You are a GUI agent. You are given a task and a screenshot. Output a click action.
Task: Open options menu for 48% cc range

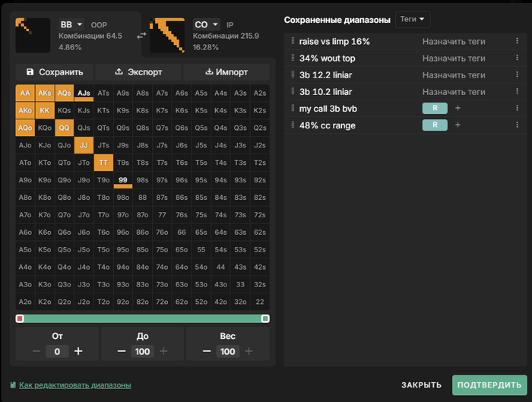point(517,125)
